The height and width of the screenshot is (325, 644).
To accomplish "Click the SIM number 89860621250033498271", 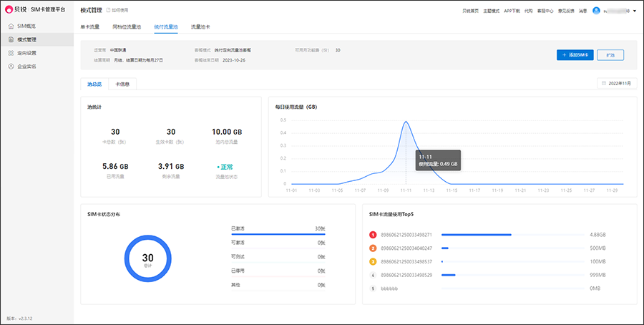I will 406,235.
